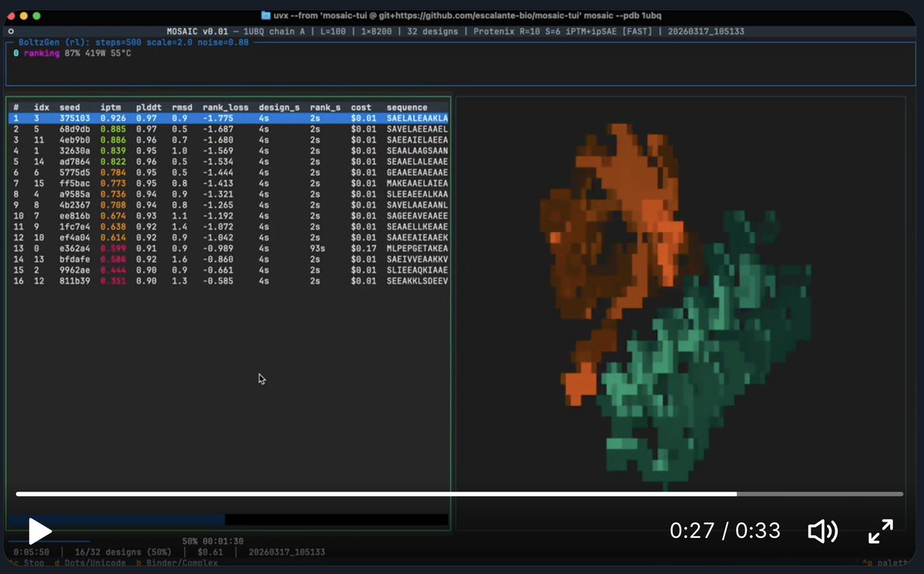Screen dimensions: 924x574
Task: Click the 'rank_s' column header
Action: point(325,107)
